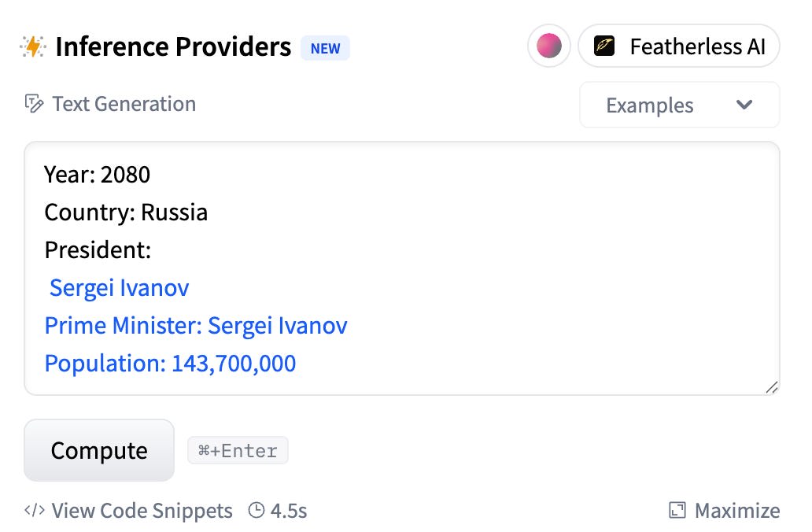Run the Compute button

pyautogui.click(x=99, y=450)
